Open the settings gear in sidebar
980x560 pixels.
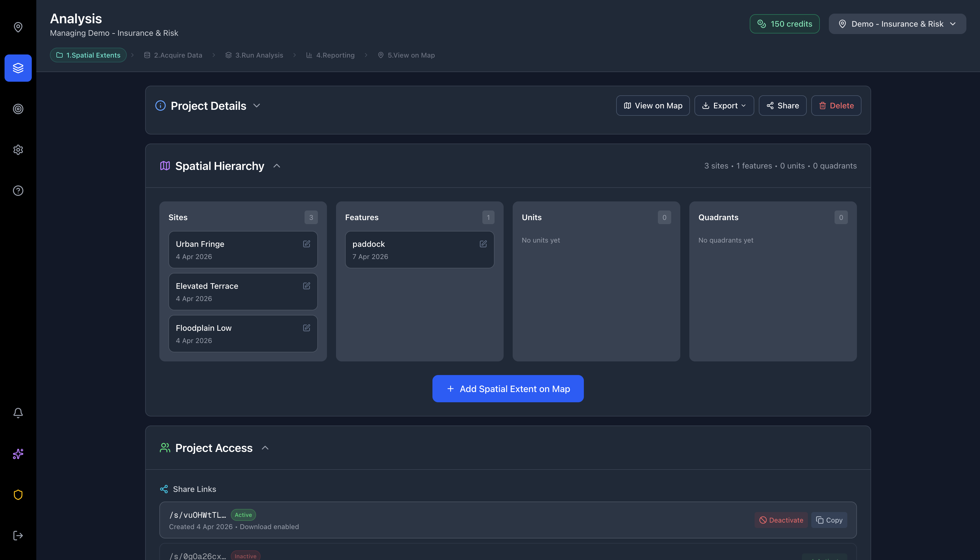18,150
